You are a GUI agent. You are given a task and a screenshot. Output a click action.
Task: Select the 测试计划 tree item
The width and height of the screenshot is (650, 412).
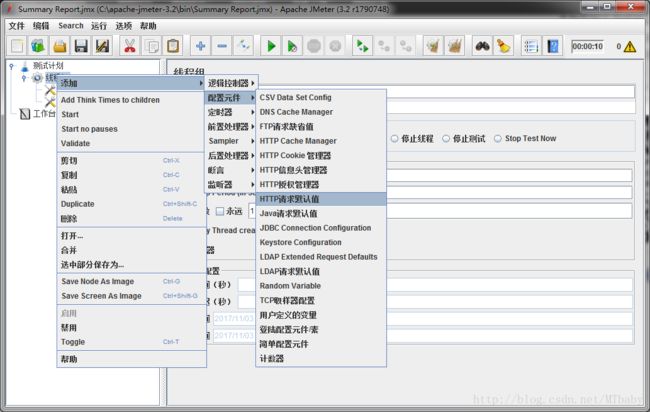coord(48,65)
